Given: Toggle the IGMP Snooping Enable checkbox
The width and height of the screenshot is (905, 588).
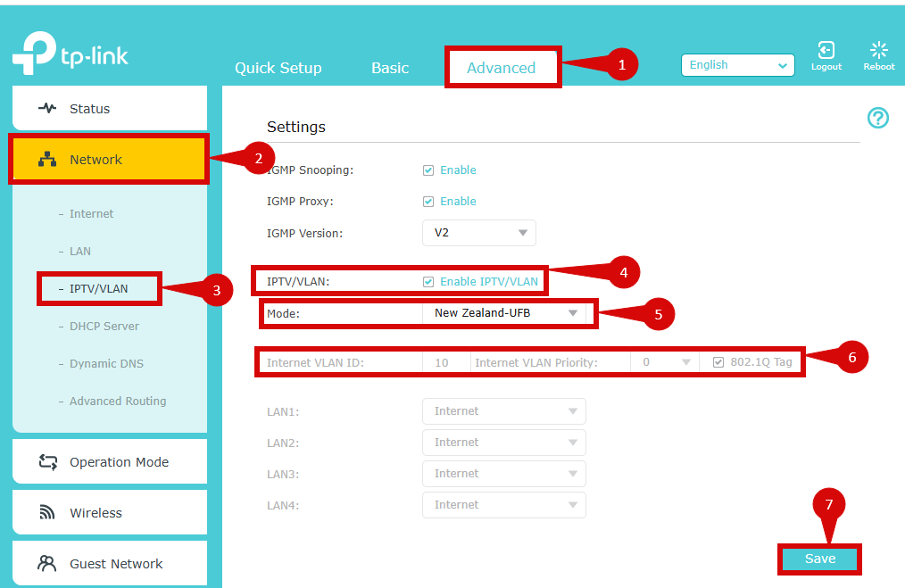Looking at the screenshot, I should pos(428,170).
